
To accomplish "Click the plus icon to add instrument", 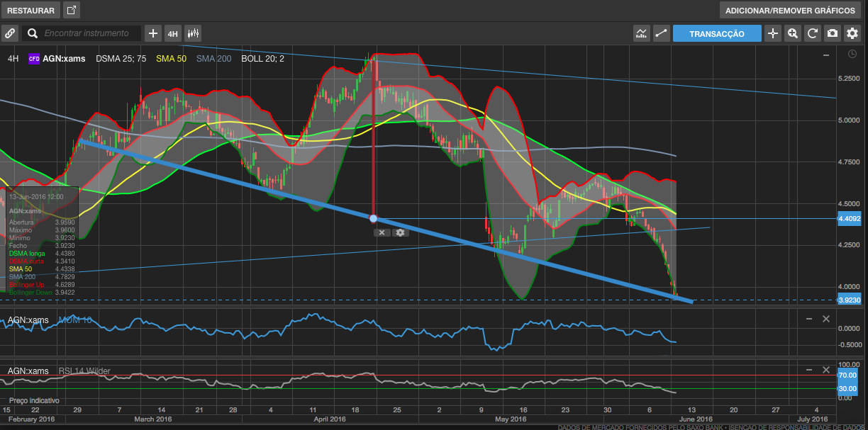I will (x=153, y=33).
